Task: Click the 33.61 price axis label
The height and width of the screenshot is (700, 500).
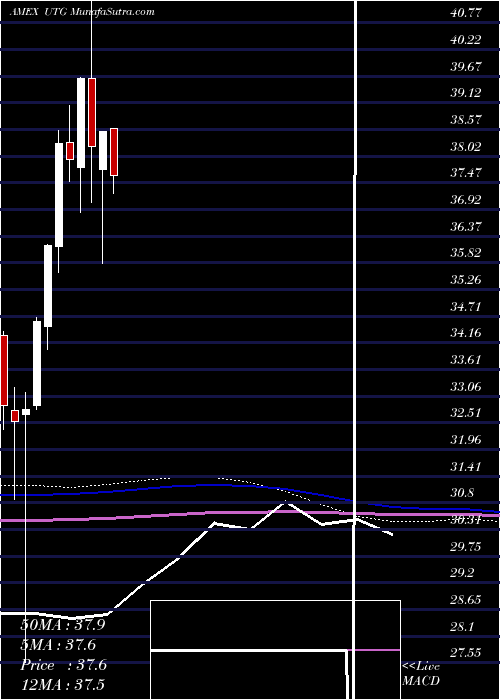Action: (x=466, y=359)
